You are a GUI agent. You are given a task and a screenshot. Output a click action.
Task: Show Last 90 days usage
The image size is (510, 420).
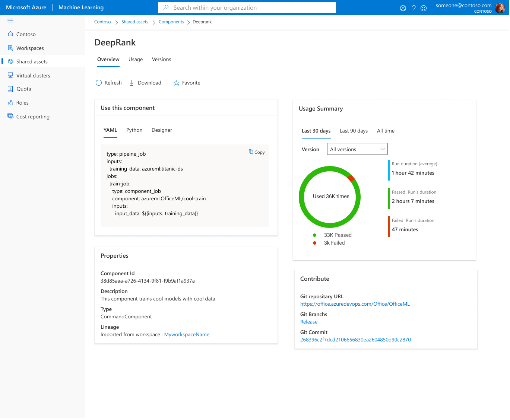click(354, 131)
